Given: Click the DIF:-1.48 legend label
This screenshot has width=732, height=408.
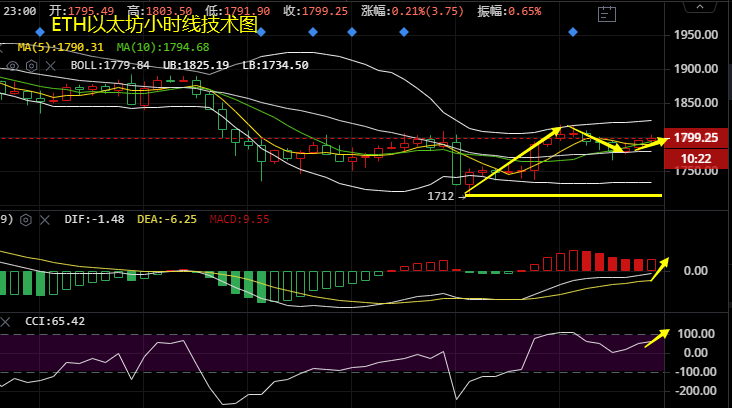Looking at the screenshot, I should coord(94,219).
